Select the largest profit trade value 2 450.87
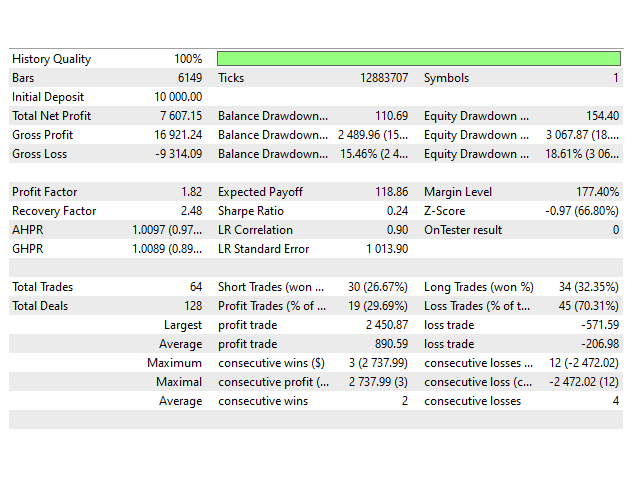The image size is (640, 480). point(383,325)
